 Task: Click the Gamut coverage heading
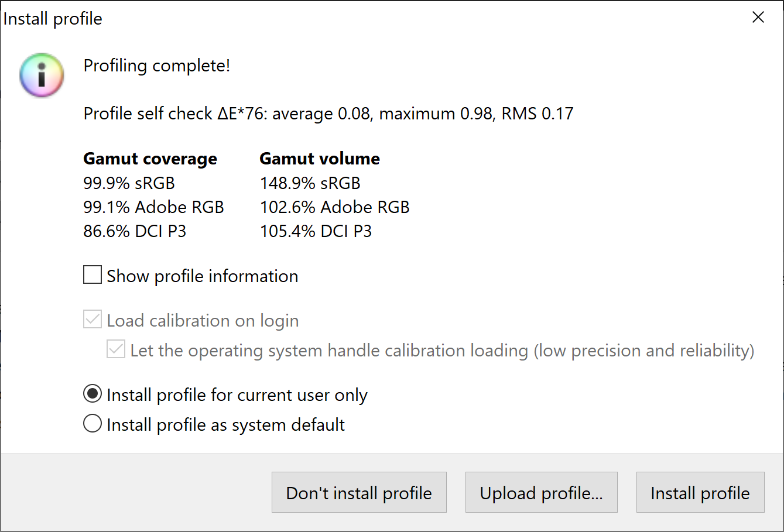click(x=150, y=159)
